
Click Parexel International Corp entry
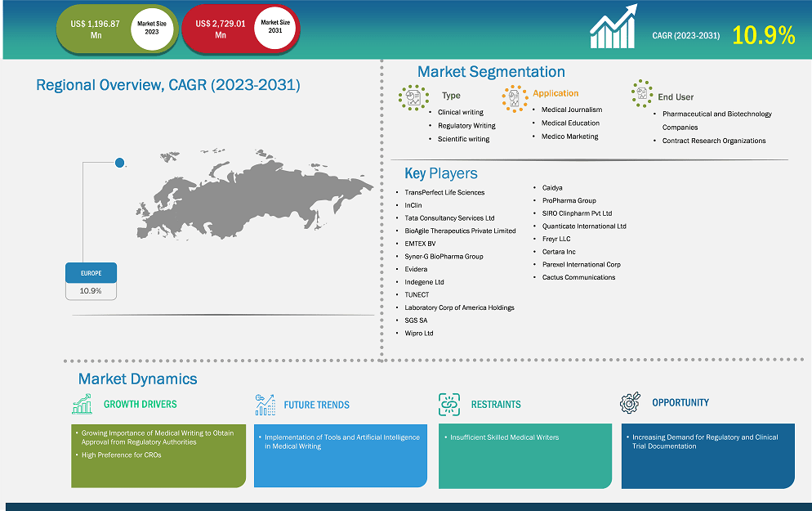(581, 264)
